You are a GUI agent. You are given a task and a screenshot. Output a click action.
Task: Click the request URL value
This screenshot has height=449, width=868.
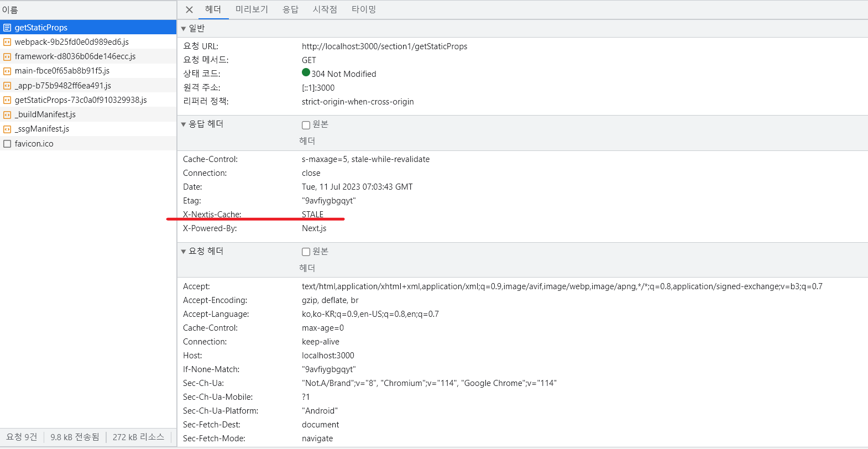tap(384, 46)
